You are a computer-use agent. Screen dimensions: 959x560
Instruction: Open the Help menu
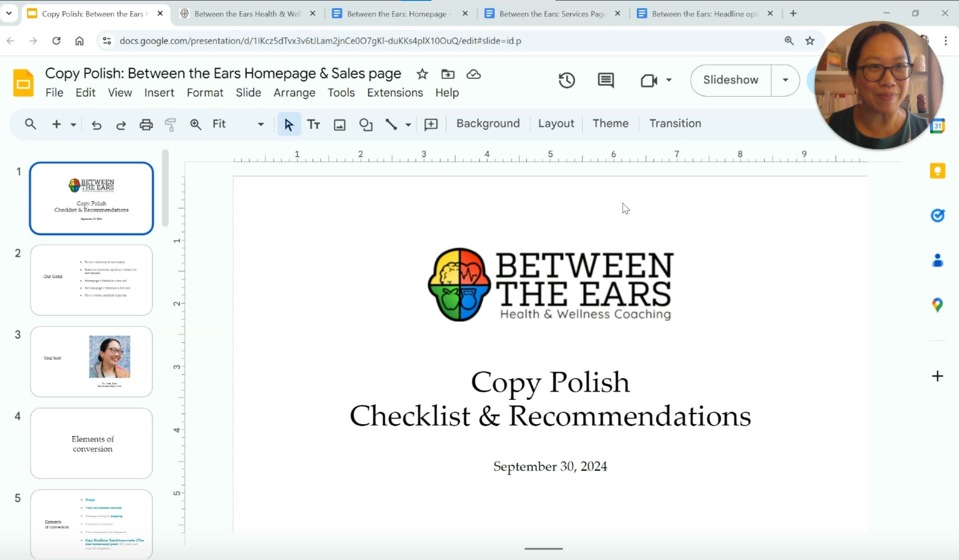pyautogui.click(x=447, y=93)
